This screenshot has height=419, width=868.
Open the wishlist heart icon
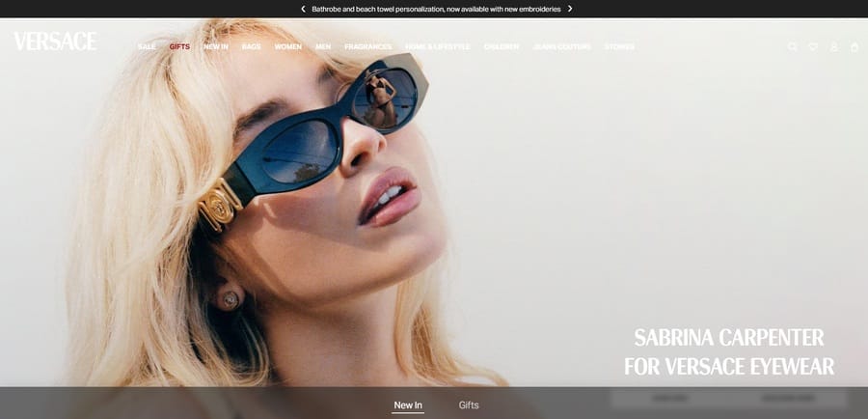(x=813, y=47)
